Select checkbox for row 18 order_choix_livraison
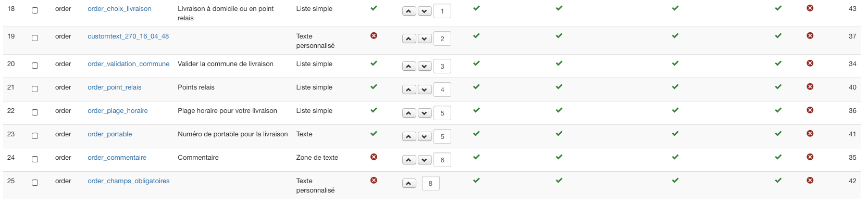 click(x=35, y=10)
